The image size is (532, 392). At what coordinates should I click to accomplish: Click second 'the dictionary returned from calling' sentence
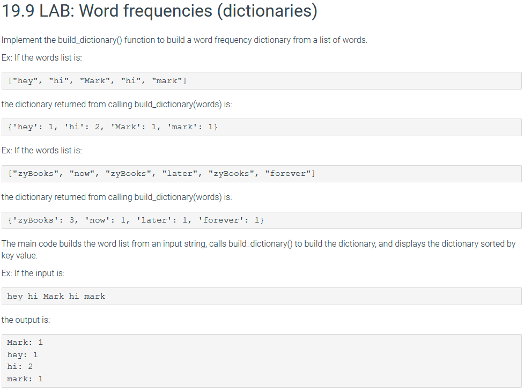tap(117, 197)
